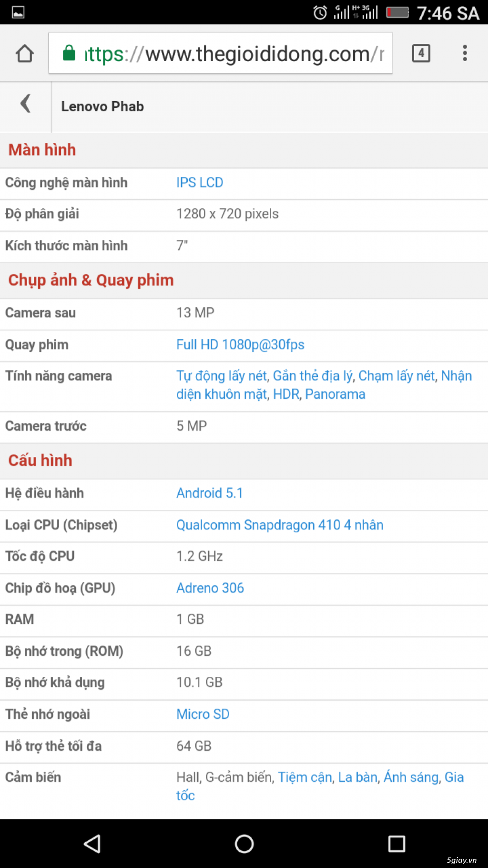Tap the HDR camera feature link
Screen dimensions: 488x868
click(286, 394)
